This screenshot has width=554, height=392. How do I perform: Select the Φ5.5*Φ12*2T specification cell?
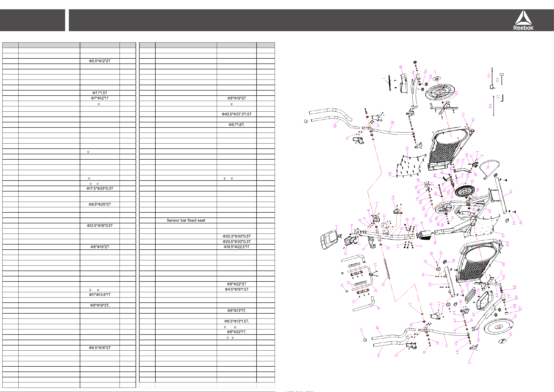pyautogui.click(x=100, y=61)
